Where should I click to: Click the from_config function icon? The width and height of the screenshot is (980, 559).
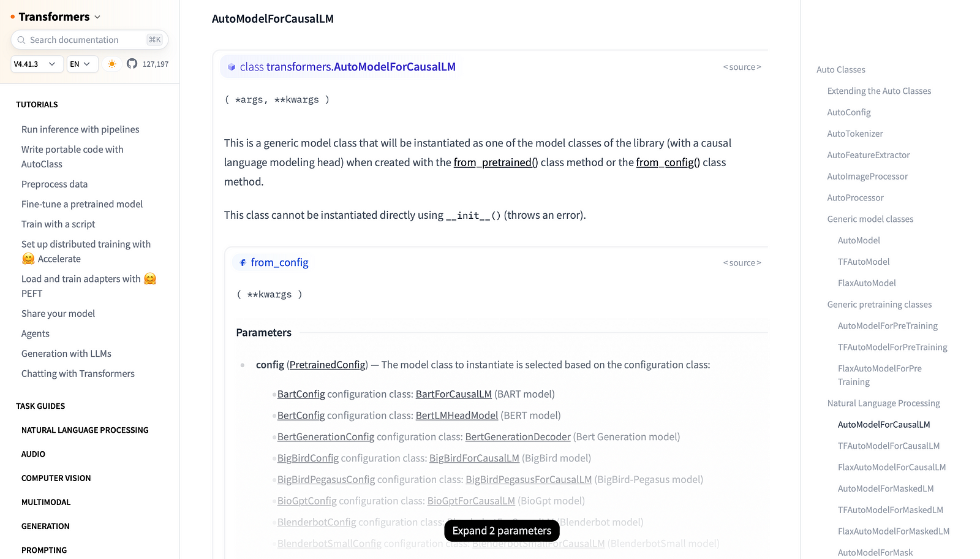243,263
